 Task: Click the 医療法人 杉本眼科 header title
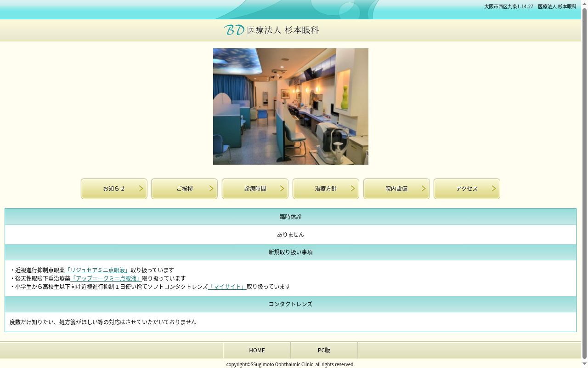coord(283,30)
